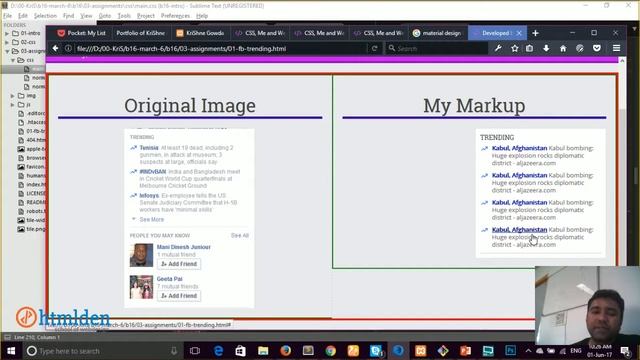Image resolution: width=640 pixels, height=360 pixels.
Task: Open site info icon in address bar
Action: (x=68, y=48)
